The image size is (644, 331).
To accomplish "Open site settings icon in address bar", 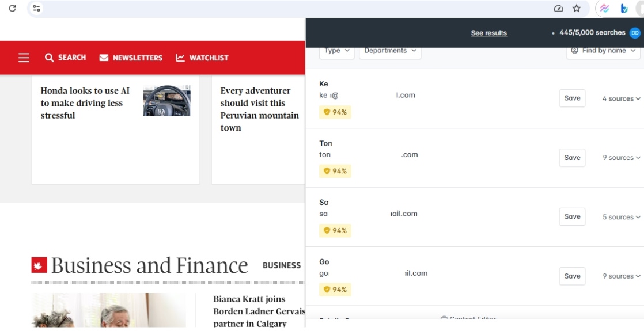I will [x=36, y=8].
